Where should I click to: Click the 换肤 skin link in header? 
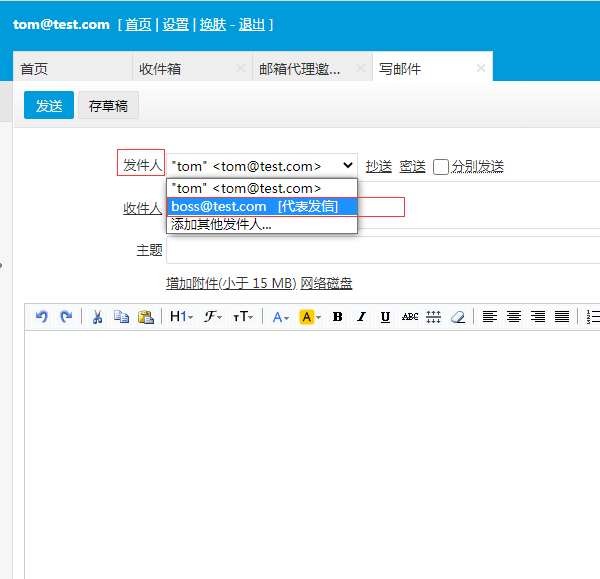click(213, 25)
